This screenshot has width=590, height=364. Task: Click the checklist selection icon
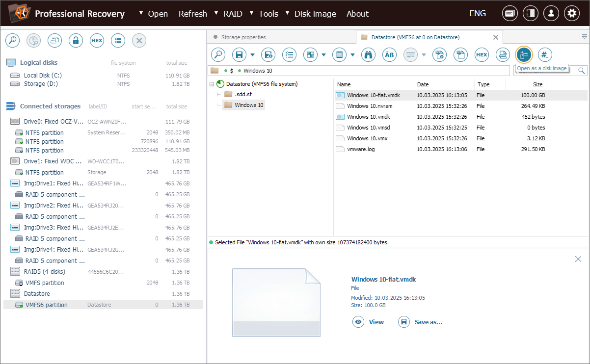click(x=289, y=55)
